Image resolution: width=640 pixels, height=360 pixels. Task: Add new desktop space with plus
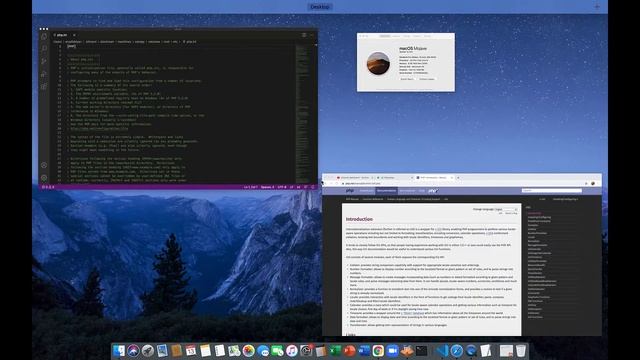coord(597,7)
